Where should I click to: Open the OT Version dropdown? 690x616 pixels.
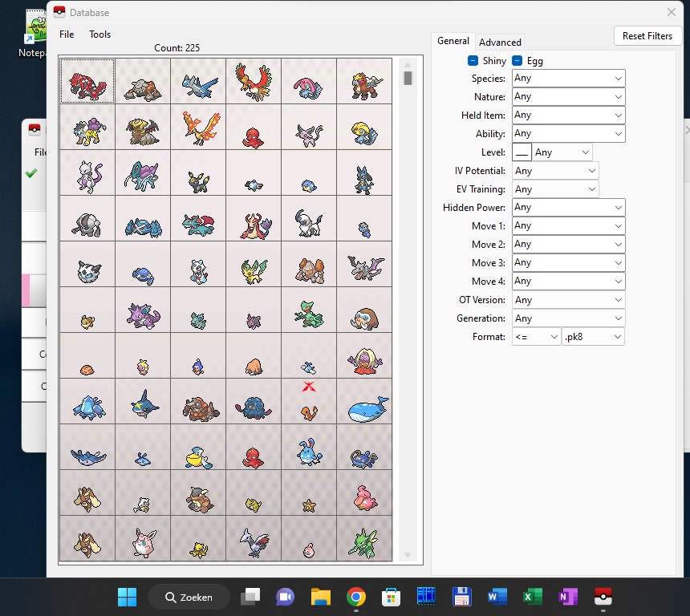point(568,300)
